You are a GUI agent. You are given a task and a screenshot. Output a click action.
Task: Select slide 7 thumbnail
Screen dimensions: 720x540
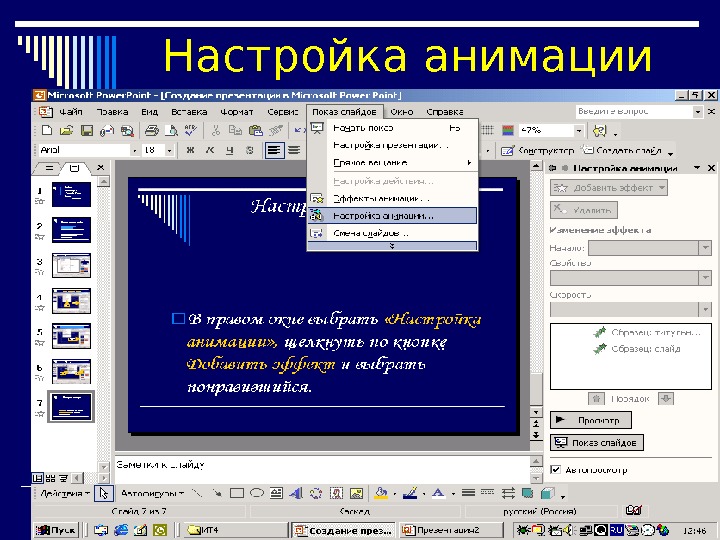click(x=71, y=407)
